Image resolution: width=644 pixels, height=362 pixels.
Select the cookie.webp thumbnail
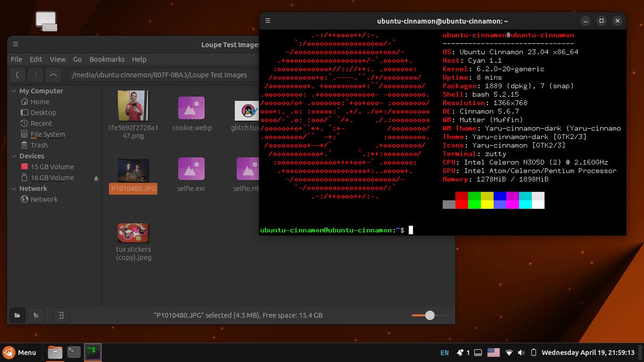point(191,108)
